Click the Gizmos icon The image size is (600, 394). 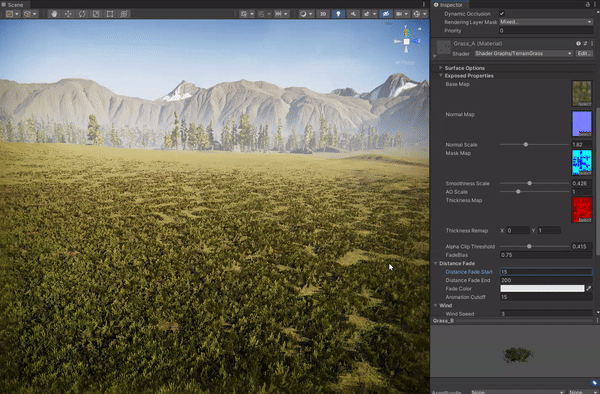pyautogui.click(x=416, y=14)
